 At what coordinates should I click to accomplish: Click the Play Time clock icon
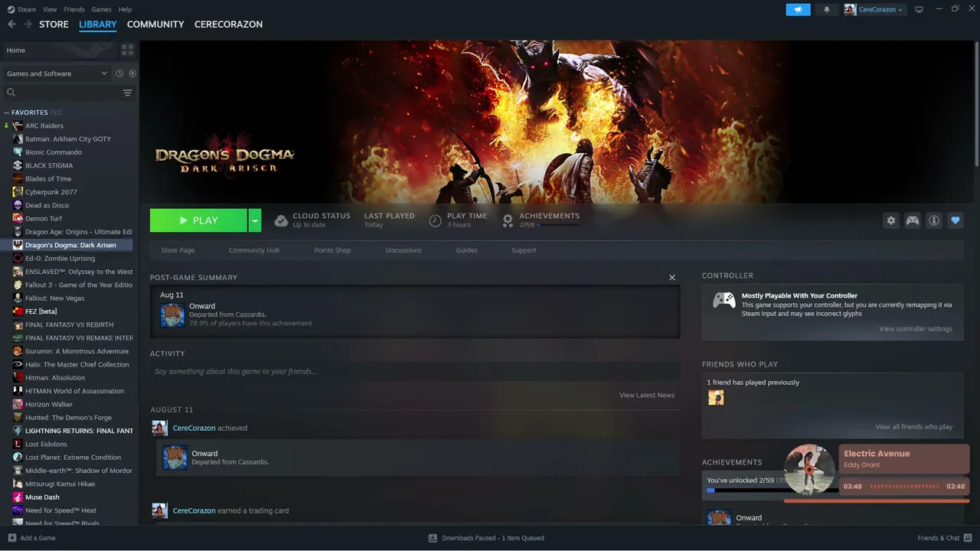point(435,220)
